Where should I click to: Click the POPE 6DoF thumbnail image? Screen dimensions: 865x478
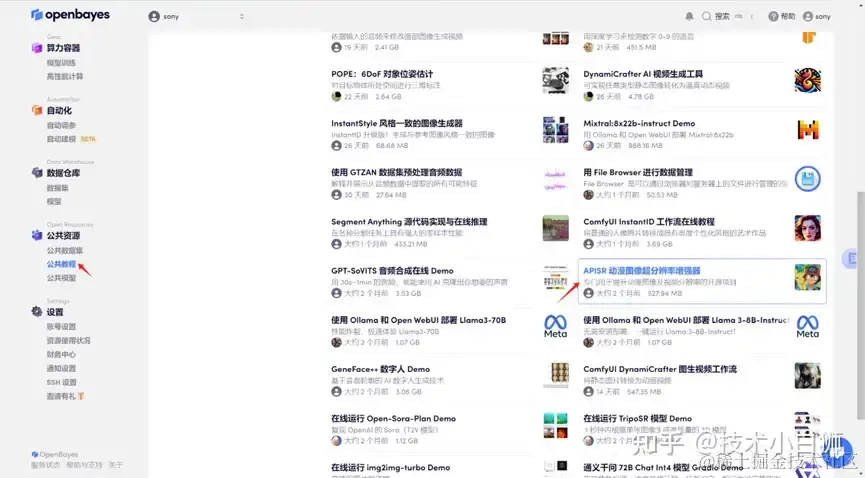pyautogui.click(x=556, y=81)
